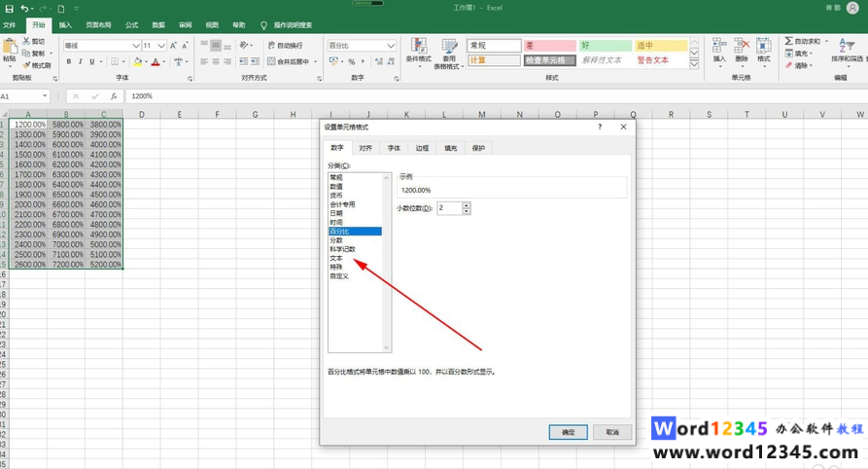Viewport: 868px width, 469px height.
Task: Click the insert function fx icon
Action: pyautogui.click(x=114, y=96)
